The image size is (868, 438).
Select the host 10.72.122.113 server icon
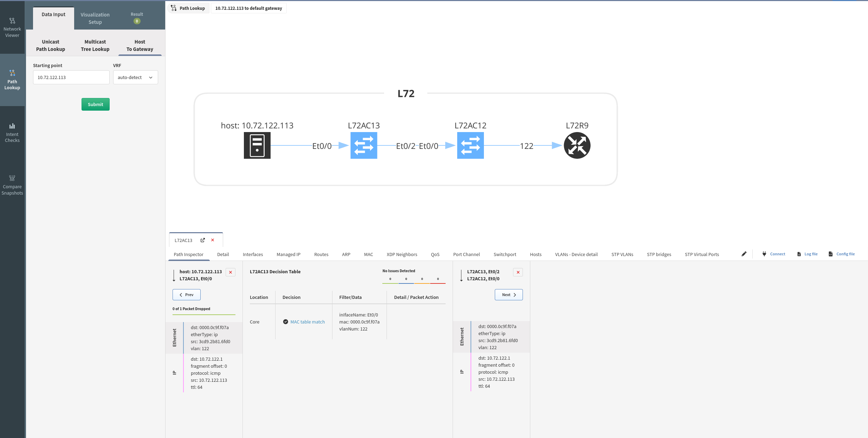[257, 145]
